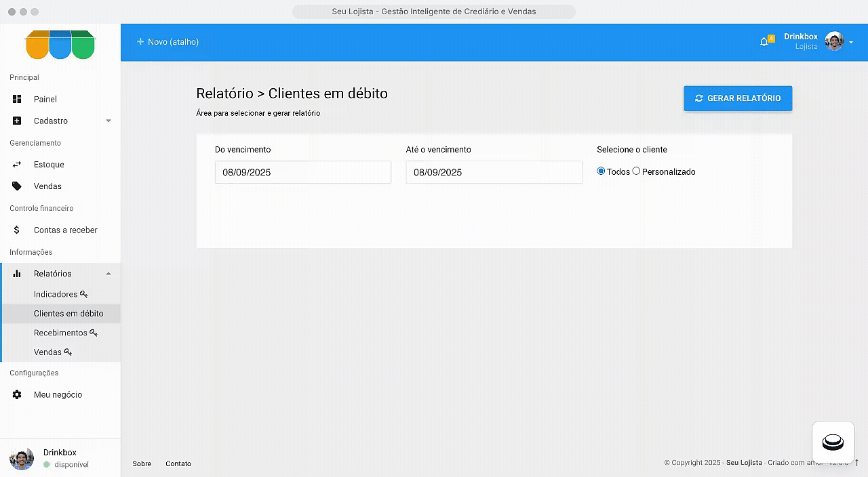Open the Contato footer link
The height and width of the screenshot is (477, 868).
(178, 464)
